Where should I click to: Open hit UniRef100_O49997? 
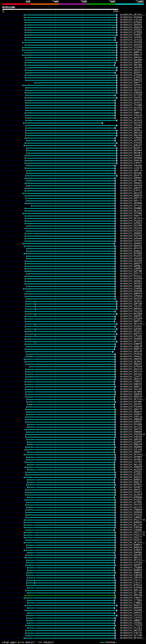point(131,35)
